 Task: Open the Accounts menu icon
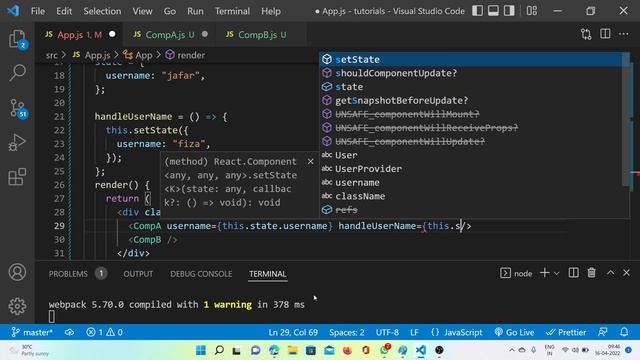point(17,272)
